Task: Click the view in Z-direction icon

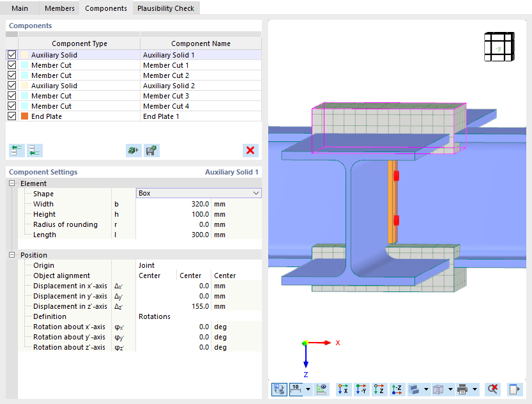Action: 378,389
